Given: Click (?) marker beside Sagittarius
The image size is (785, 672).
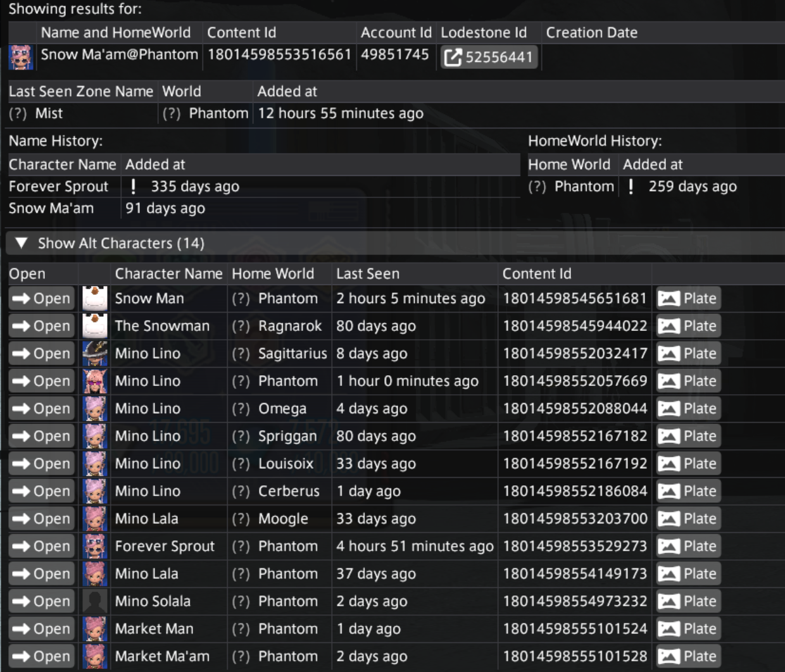Looking at the screenshot, I should pos(241,354).
